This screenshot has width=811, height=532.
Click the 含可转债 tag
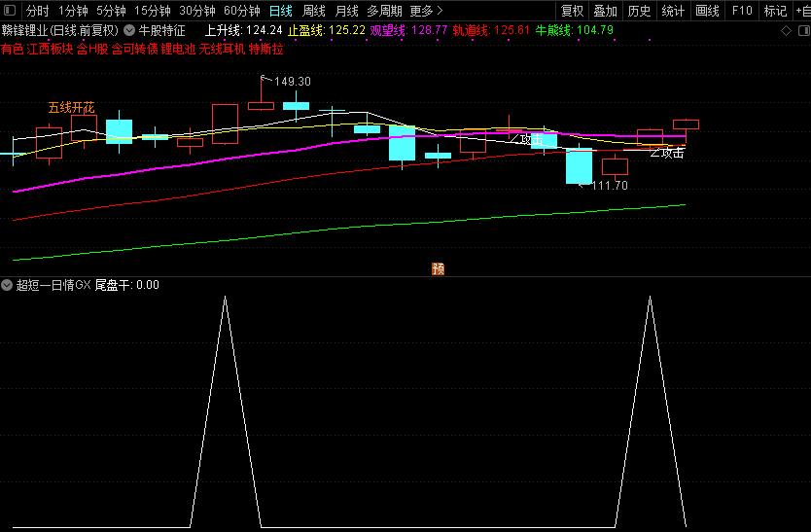[x=135, y=50]
